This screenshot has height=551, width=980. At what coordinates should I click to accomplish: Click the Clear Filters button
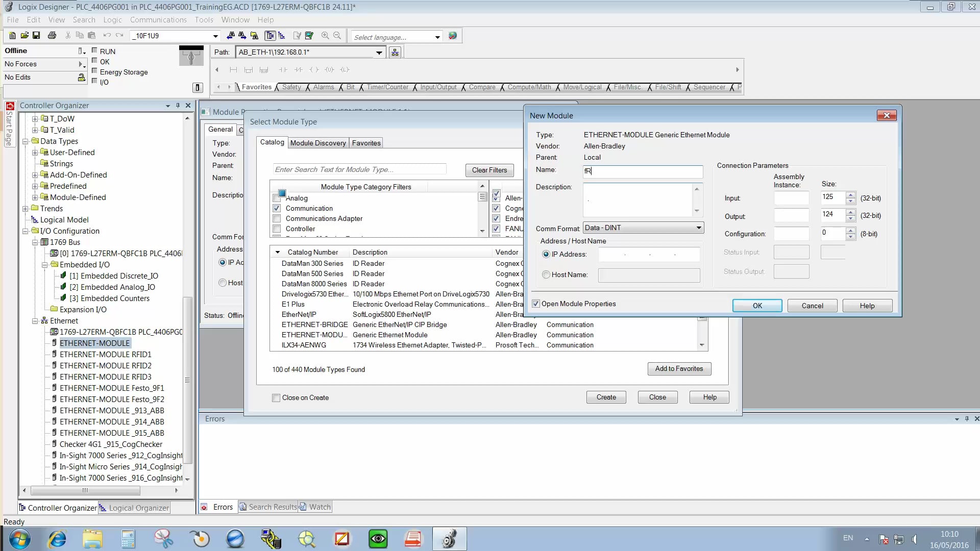tap(488, 170)
